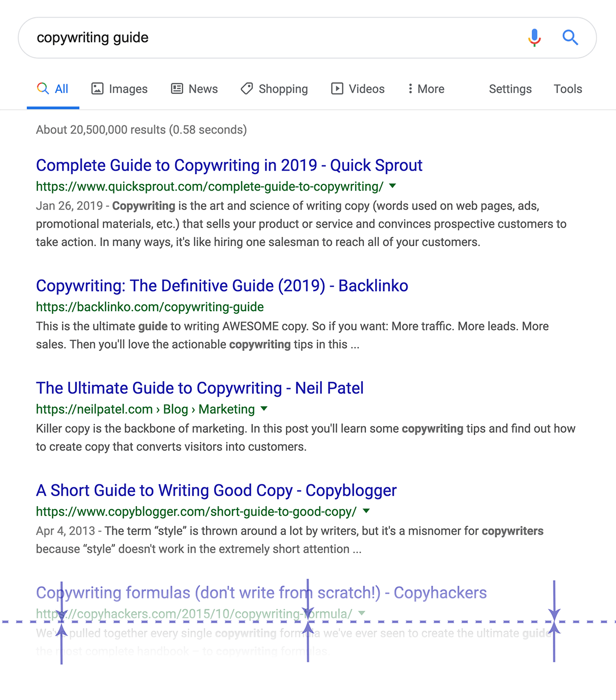Viewport: 616px width, 700px height.
Task: Expand dropdown arrow next to copyblogger.com URL
Action: [x=367, y=511]
